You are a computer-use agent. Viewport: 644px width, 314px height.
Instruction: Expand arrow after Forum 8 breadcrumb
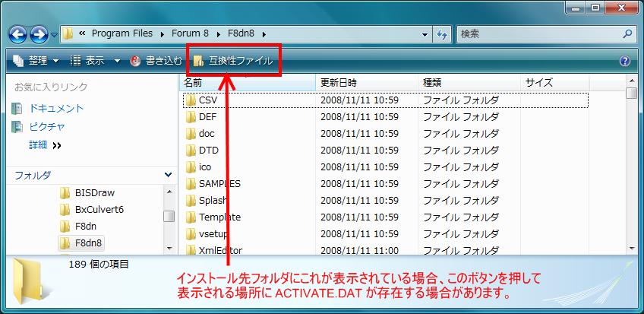218,34
